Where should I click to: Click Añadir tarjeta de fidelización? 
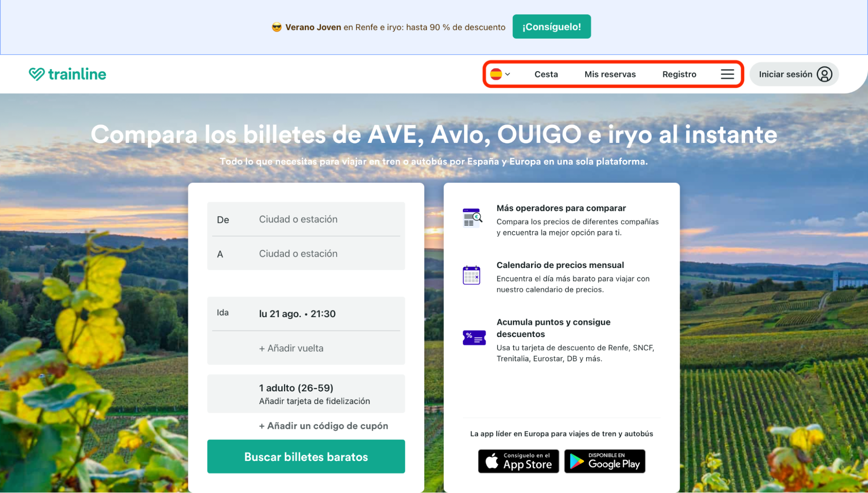pyautogui.click(x=314, y=401)
